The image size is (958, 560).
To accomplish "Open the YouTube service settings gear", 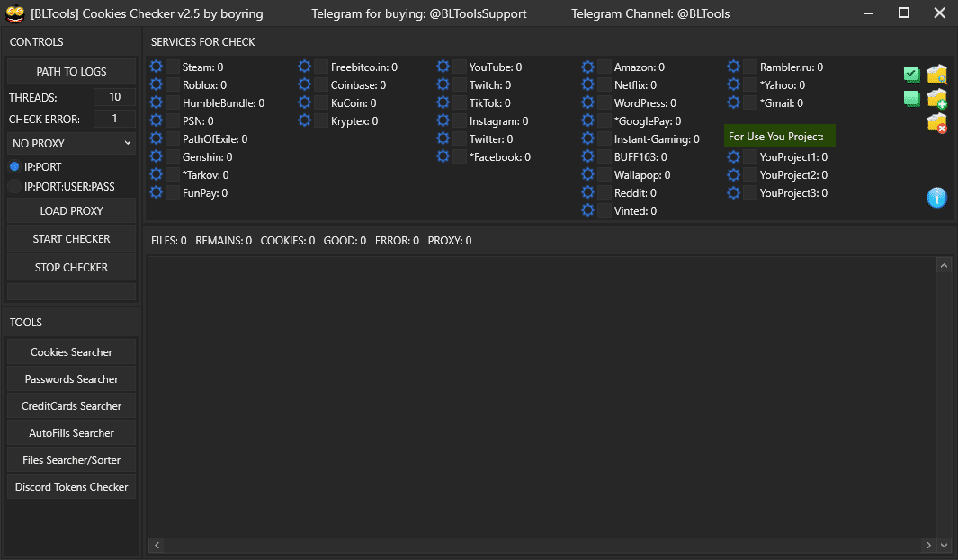I will point(443,67).
